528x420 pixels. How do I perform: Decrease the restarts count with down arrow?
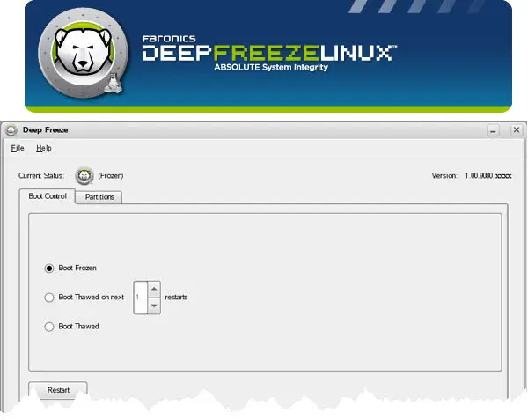[x=154, y=306]
